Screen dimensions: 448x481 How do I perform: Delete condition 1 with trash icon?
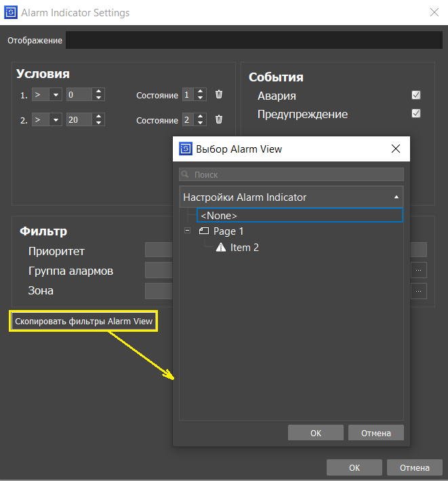[x=219, y=95]
